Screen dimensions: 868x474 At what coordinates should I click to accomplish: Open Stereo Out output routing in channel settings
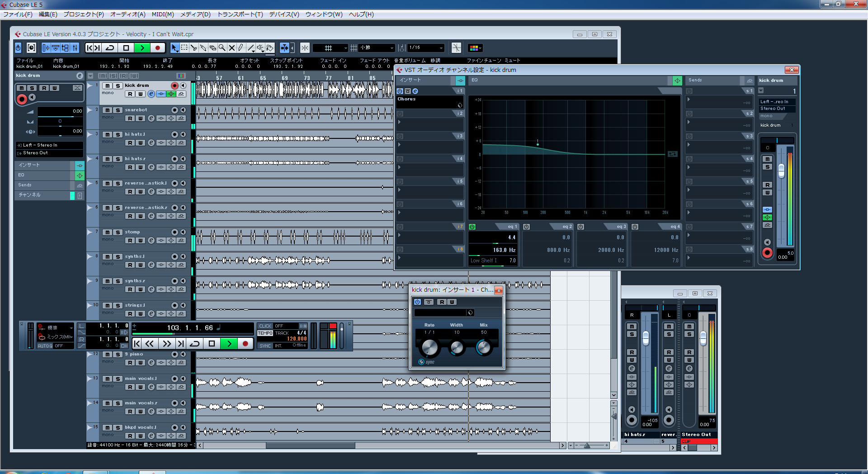[777, 109]
